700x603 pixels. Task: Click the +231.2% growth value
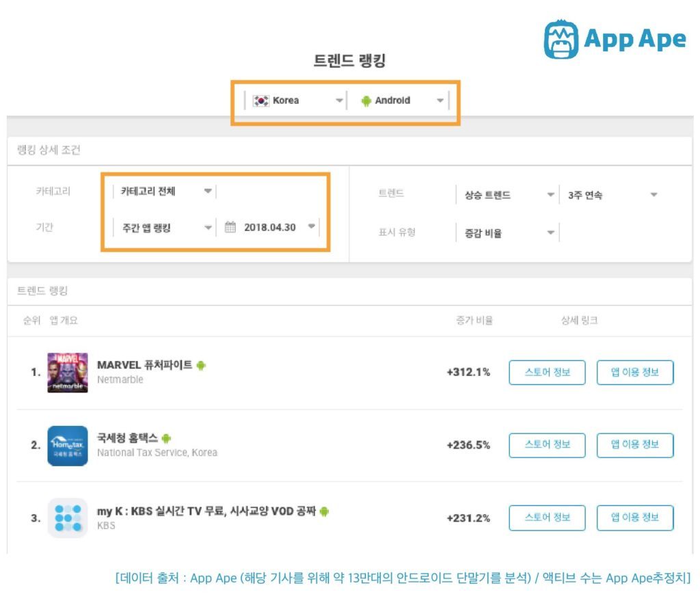click(468, 518)
